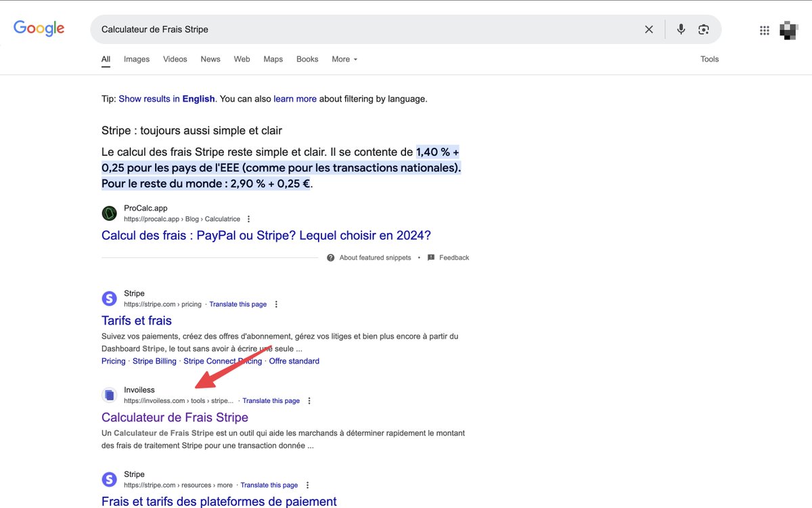Open the Stripe Billing sitelink
Viewport: 812px width, 508px height.
pyautogui.click(x=154, y=361)
